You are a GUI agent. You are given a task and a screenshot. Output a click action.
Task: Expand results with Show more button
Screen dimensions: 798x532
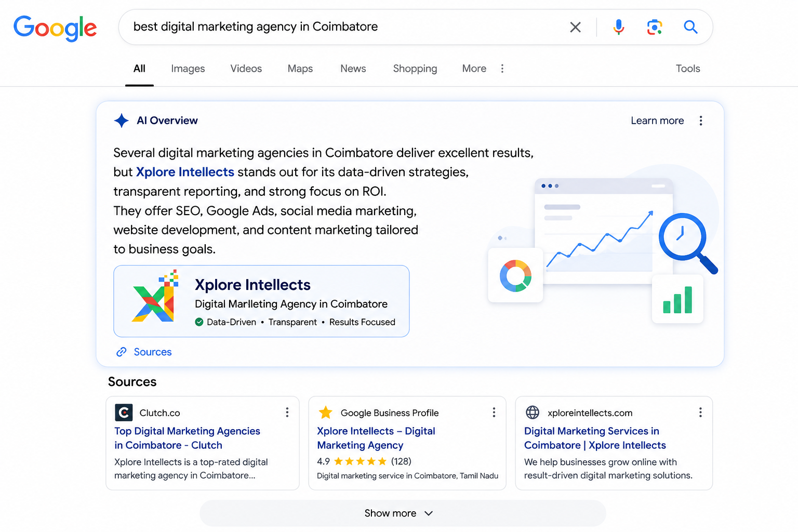point(403,513)
